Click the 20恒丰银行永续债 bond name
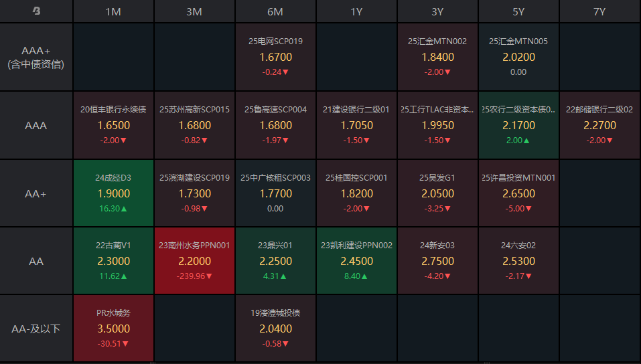 click(x=113, y=110)
